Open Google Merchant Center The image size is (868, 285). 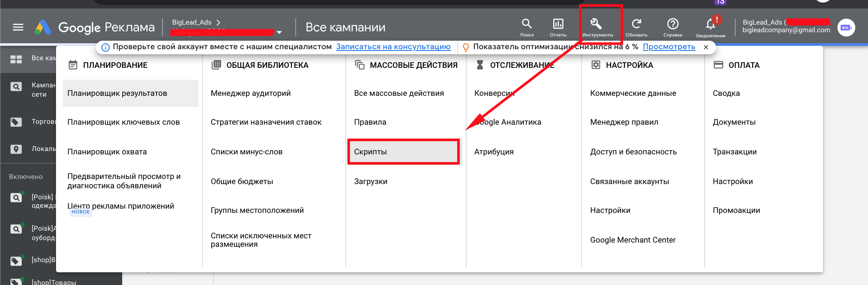(633, 240)
